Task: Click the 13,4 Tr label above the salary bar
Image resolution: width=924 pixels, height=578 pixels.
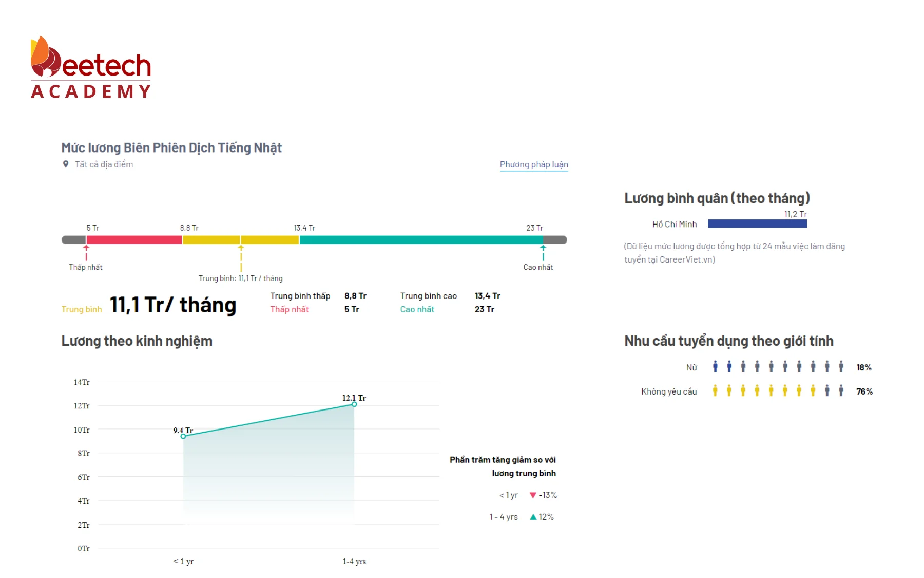Action: [x=304, y=228]
